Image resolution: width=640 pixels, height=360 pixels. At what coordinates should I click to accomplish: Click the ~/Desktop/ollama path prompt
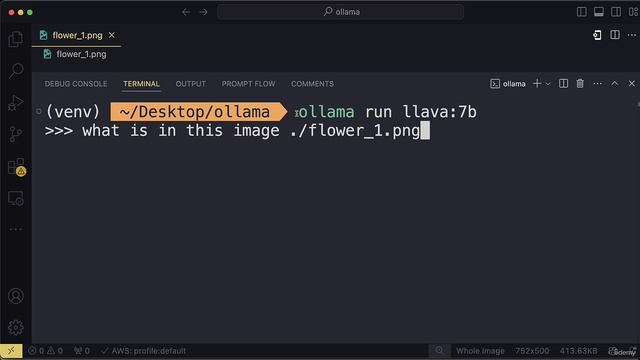click(x=199, y=112)
